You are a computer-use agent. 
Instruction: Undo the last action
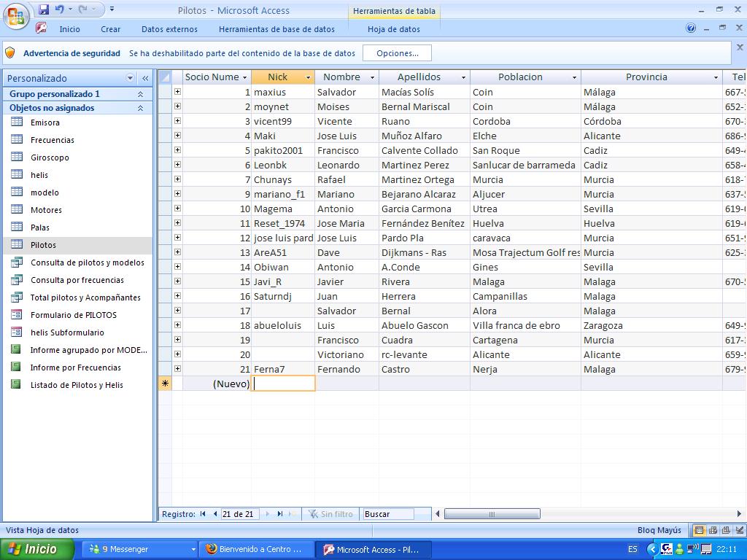pyautogui.click(x=59, y=9)
